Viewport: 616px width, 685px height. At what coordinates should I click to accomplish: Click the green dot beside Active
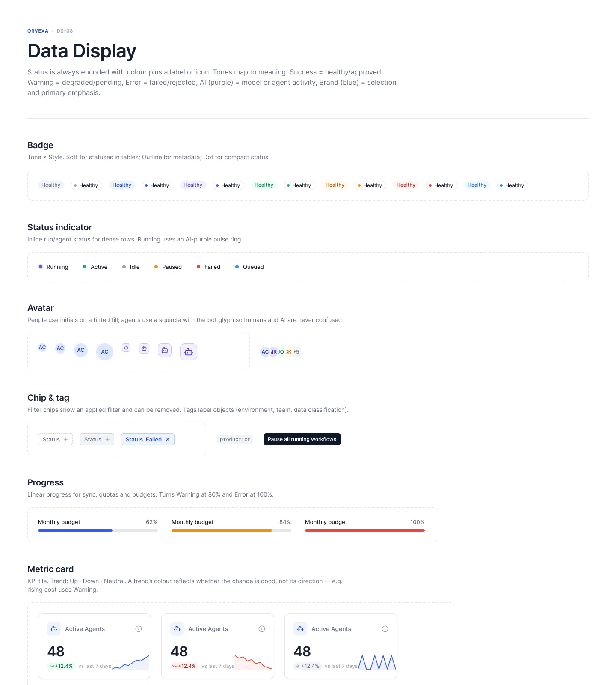[85, 267]
